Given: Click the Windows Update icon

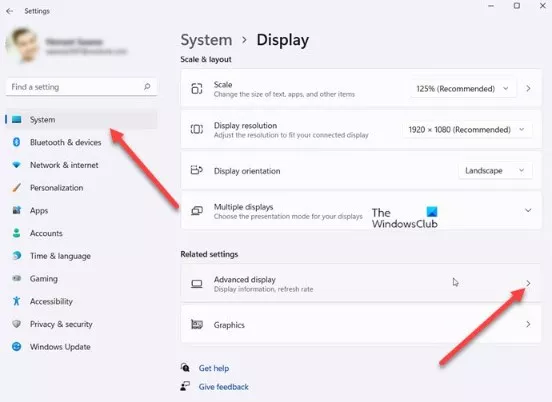Looking at the screenshot, I should pos(17,346).
